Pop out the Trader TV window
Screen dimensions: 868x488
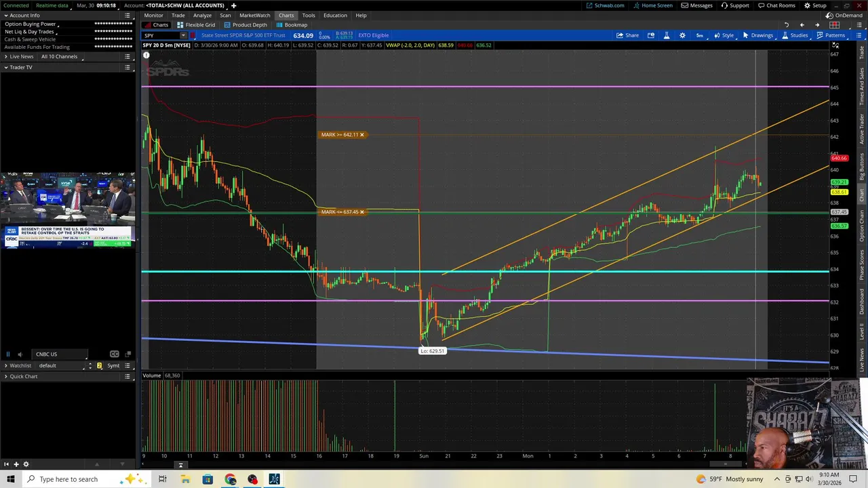(x=127, y=354)
